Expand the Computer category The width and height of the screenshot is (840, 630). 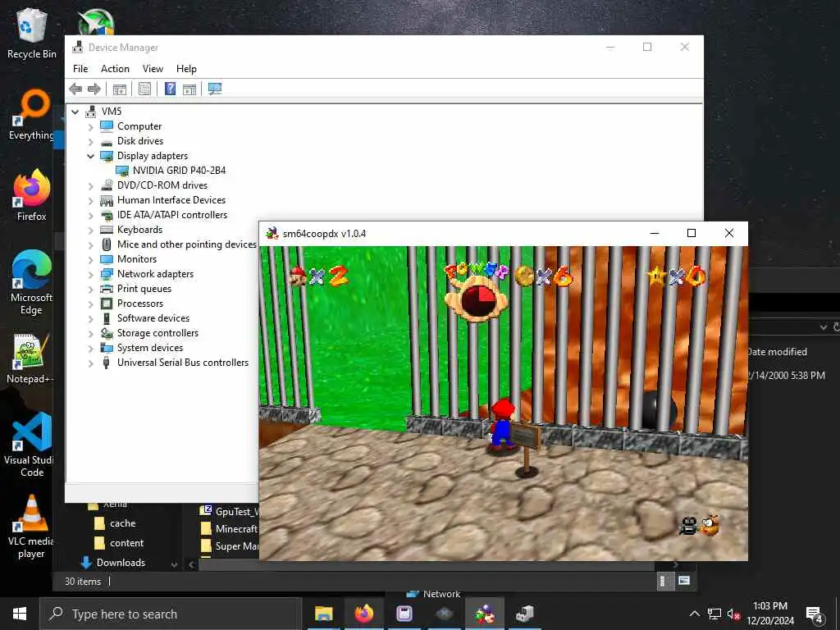point(90,127)
